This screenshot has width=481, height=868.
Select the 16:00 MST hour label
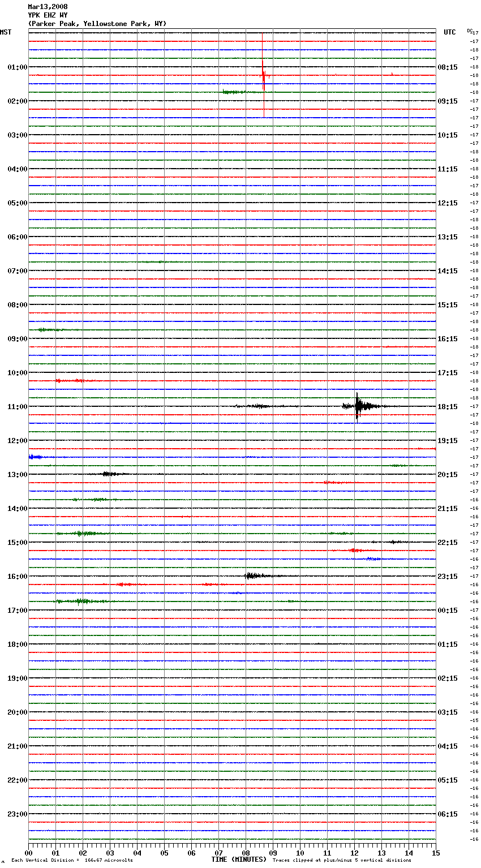point(18,577)
